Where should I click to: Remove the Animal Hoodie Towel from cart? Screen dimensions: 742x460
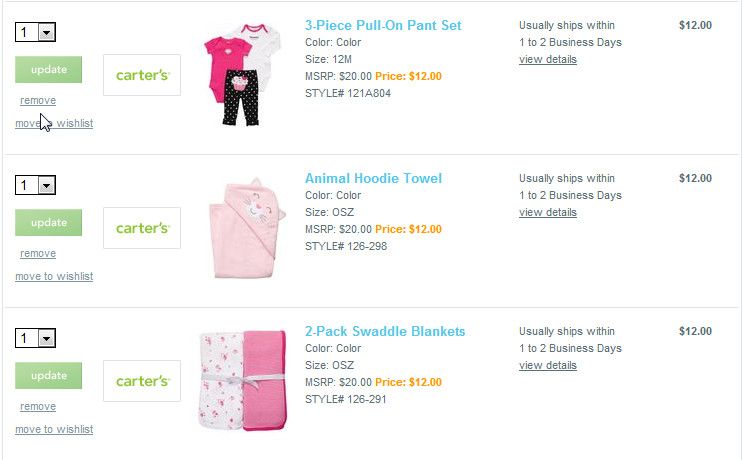click(x=38, y=254)
